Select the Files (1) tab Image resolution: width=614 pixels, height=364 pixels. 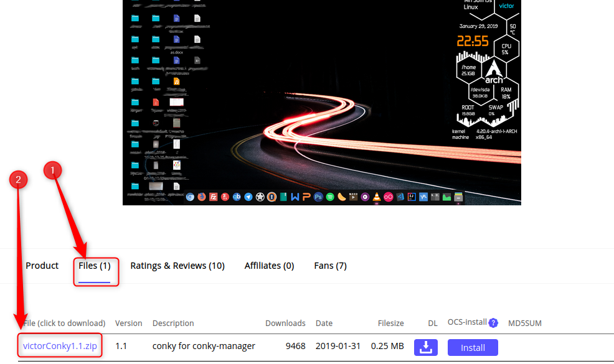point(95,266)
